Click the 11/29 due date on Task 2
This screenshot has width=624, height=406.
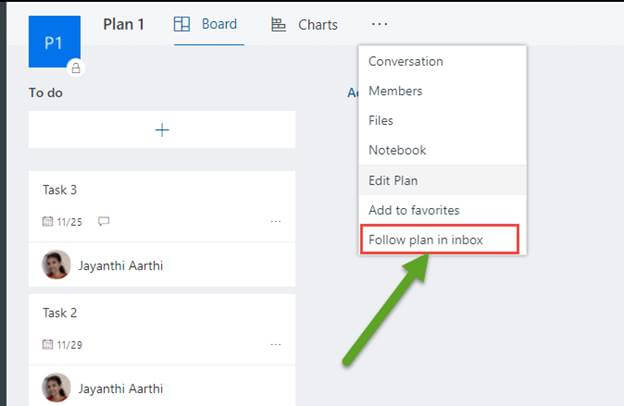pyautogui.click(x=70, y=345)
